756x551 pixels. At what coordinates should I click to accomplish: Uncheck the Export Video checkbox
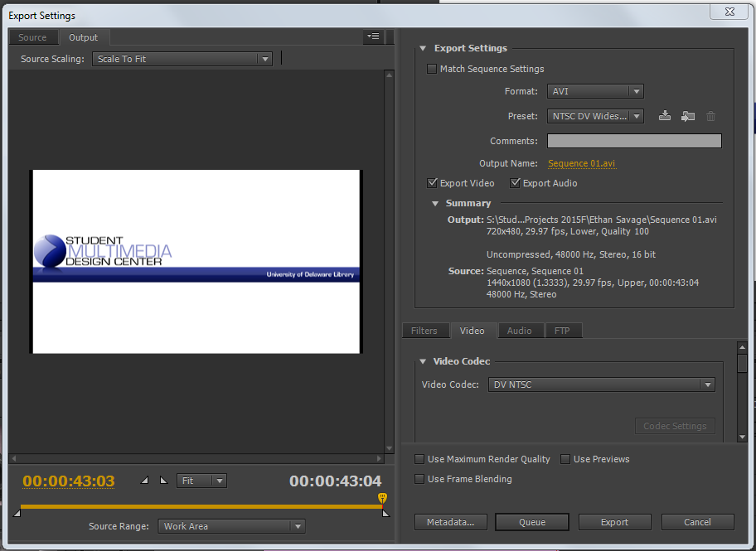coord(432,183)
